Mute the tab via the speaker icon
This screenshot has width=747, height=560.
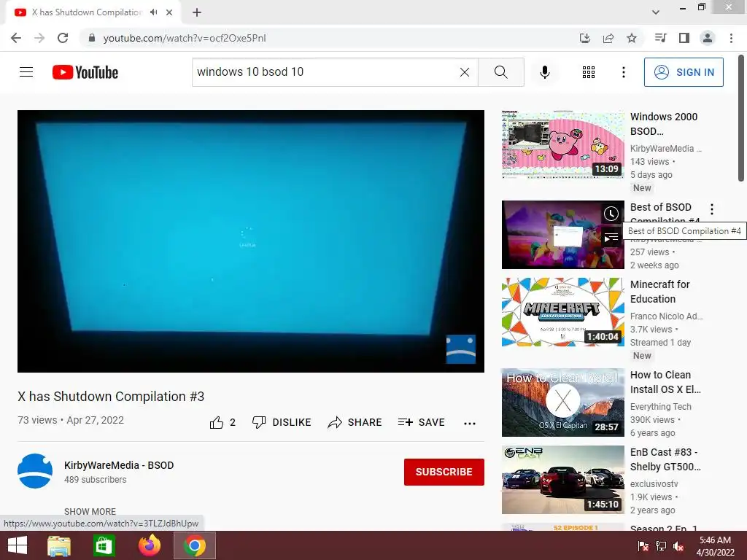153,12
